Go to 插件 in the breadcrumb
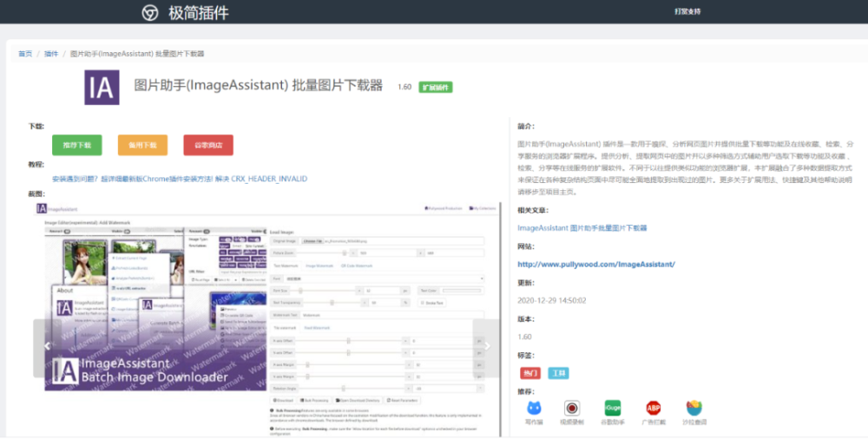Viewport: 868px width, 439px height. tap(51, 54)
